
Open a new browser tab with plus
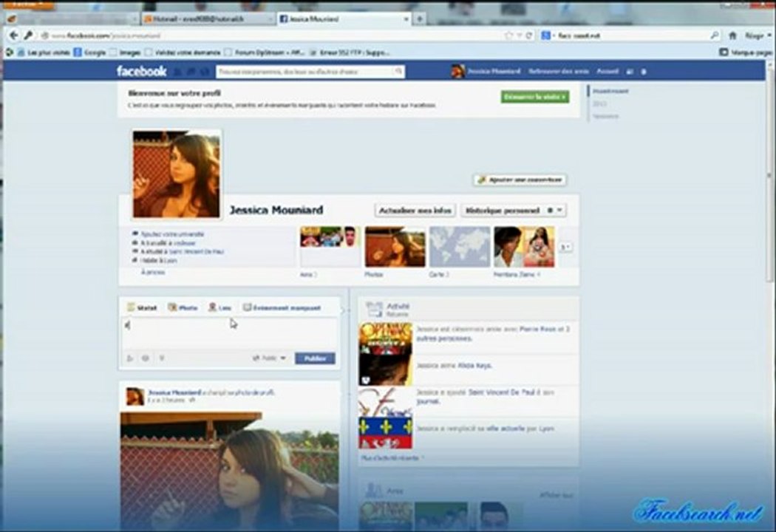[x=419, y=18]
